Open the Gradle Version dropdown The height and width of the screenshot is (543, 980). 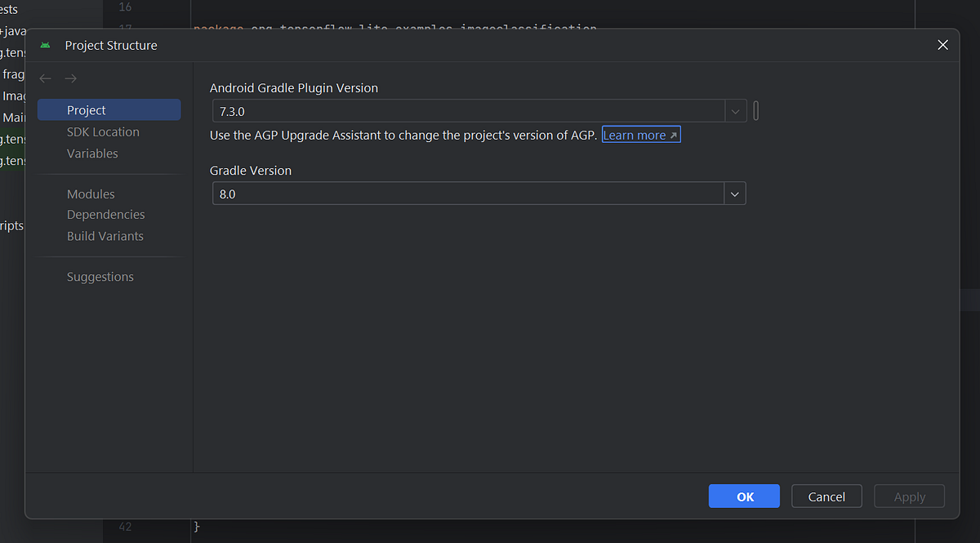point(734,194)
